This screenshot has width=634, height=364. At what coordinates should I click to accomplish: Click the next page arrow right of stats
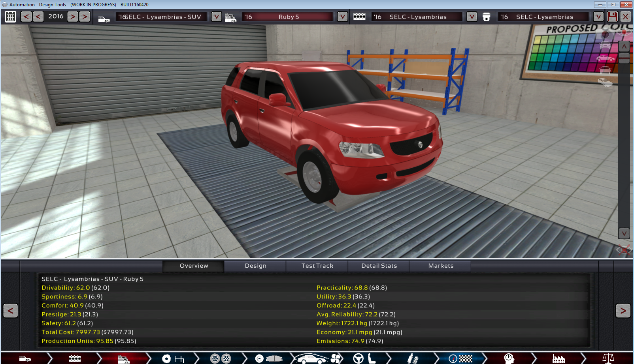pos(623,311)
